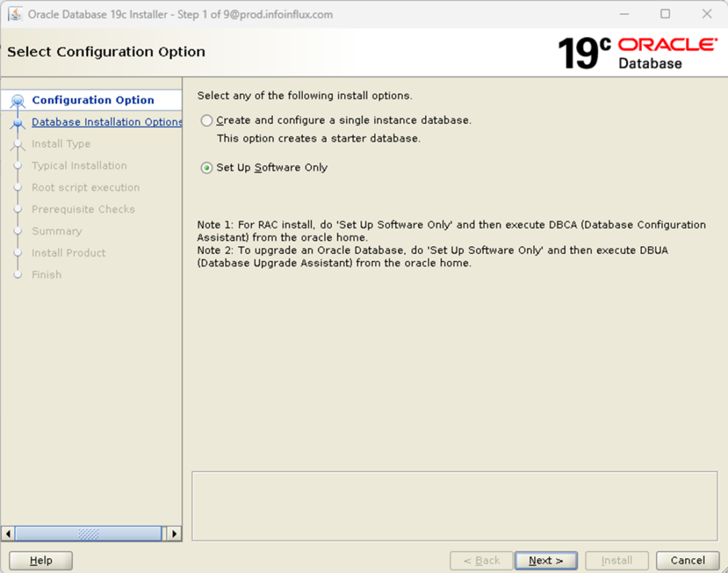
Task: Open installer Help
Action: point(40,560)
